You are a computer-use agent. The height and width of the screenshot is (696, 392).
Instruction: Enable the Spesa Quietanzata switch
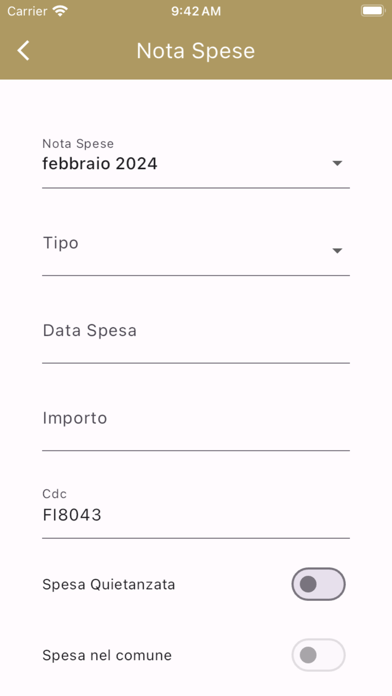pos(318,584)
